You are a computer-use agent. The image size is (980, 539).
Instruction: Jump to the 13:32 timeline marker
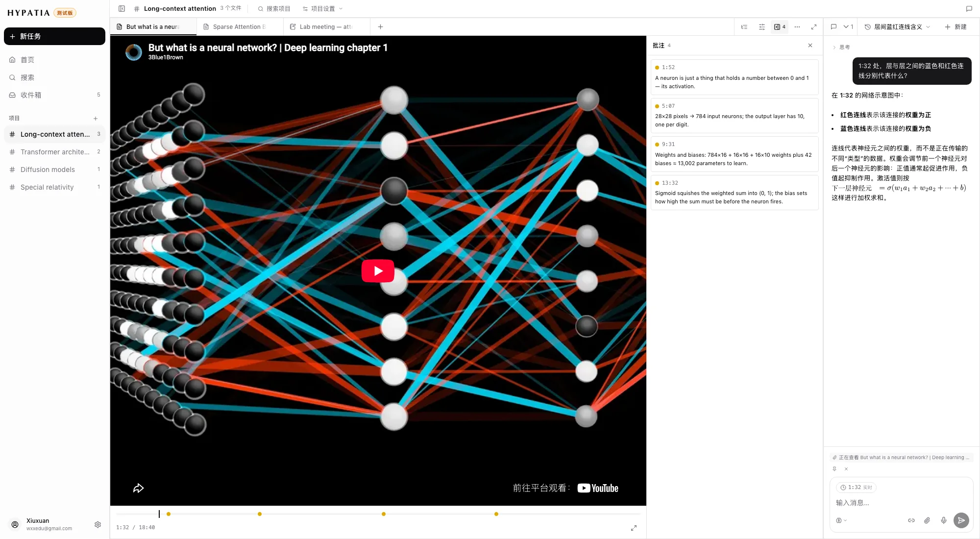tap(496, 514)
